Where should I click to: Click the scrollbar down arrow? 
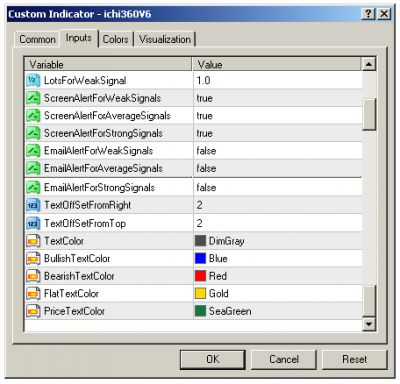coord(369,324)
